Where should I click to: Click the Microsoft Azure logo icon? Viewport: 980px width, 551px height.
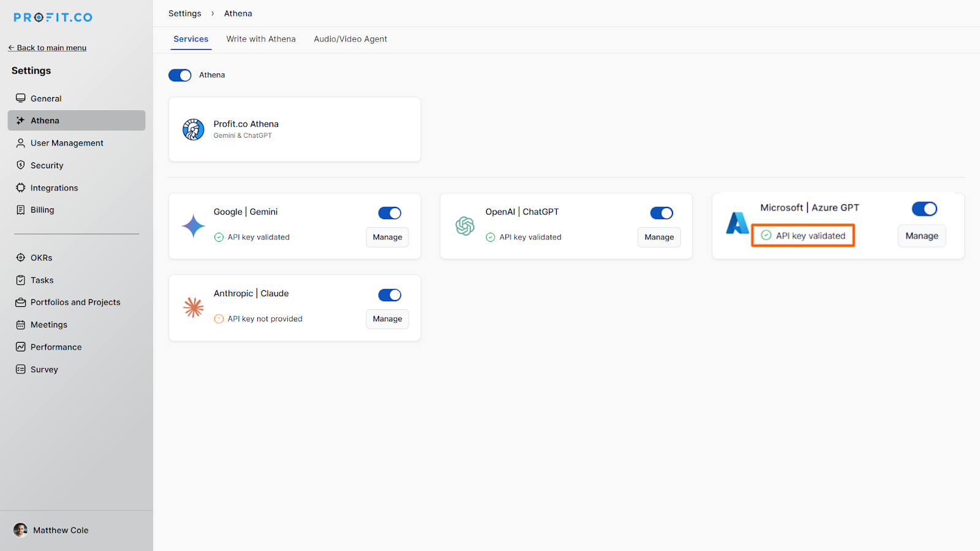737,223
